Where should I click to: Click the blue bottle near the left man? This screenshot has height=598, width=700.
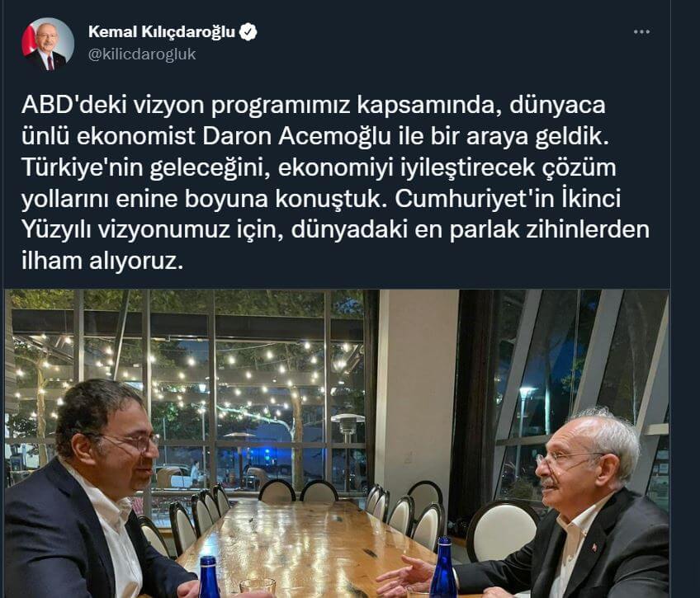[x=209, y=577]
